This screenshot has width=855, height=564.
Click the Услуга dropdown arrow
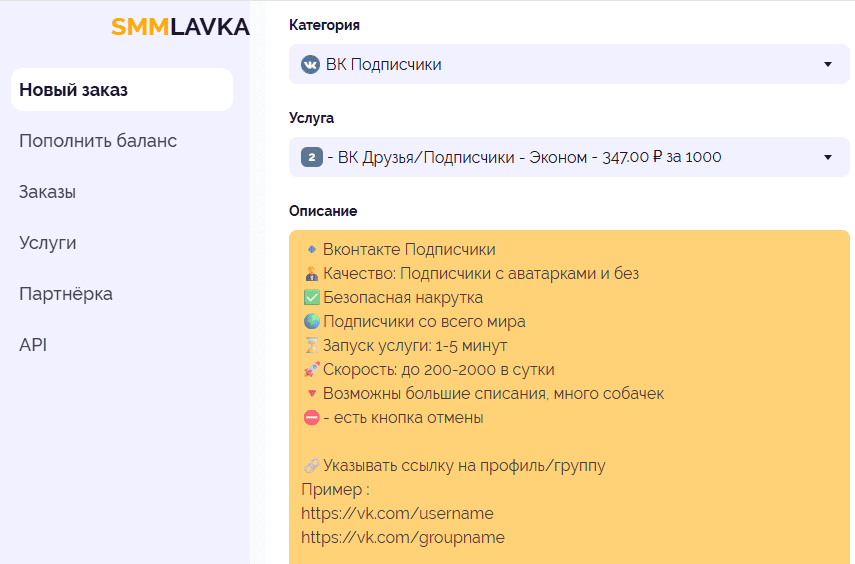828,157
